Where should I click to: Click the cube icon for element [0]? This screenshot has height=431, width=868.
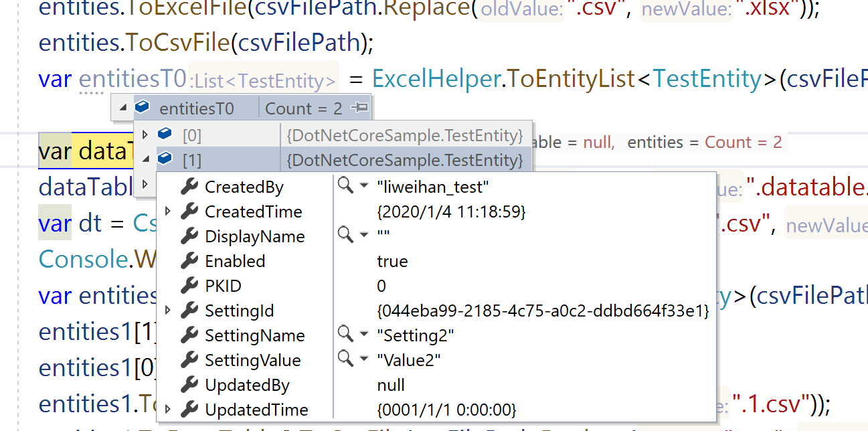165,134
